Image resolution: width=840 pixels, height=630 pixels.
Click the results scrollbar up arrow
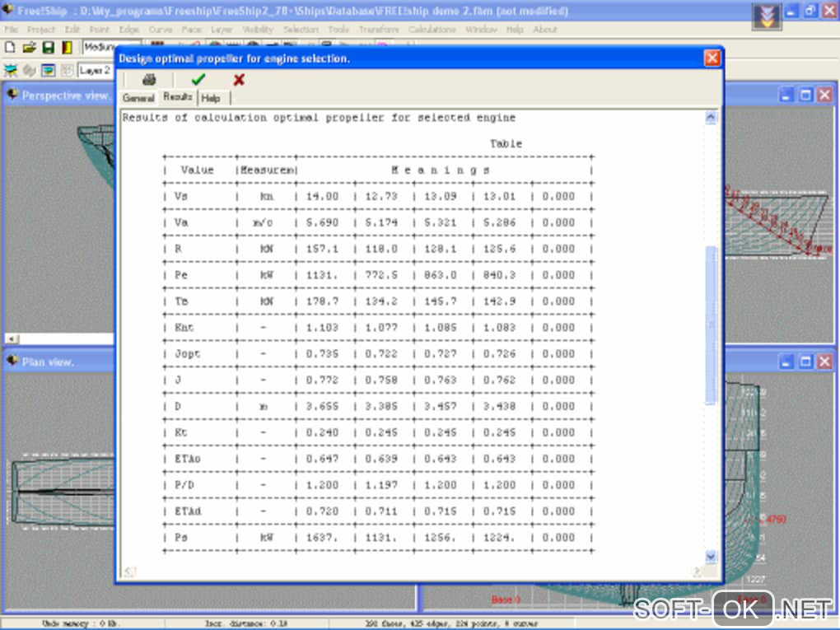(711, 117)
